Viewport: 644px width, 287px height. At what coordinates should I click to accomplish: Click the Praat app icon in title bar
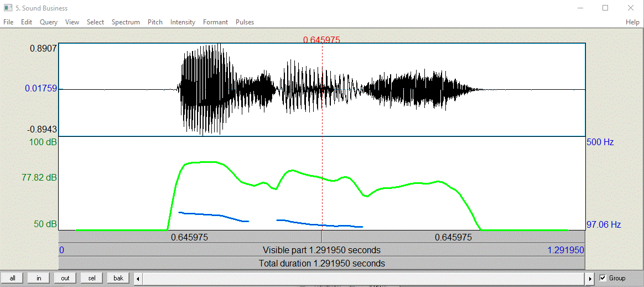pos(8,8)
